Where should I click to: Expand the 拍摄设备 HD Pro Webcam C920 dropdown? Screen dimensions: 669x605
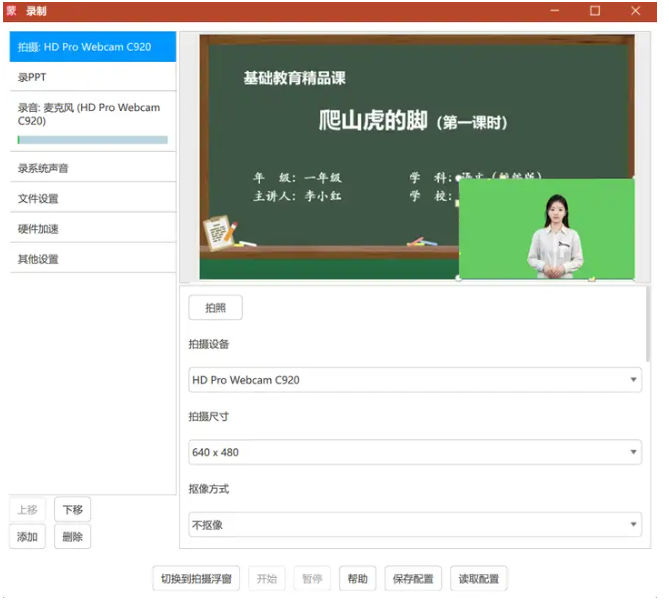(415, 380)
